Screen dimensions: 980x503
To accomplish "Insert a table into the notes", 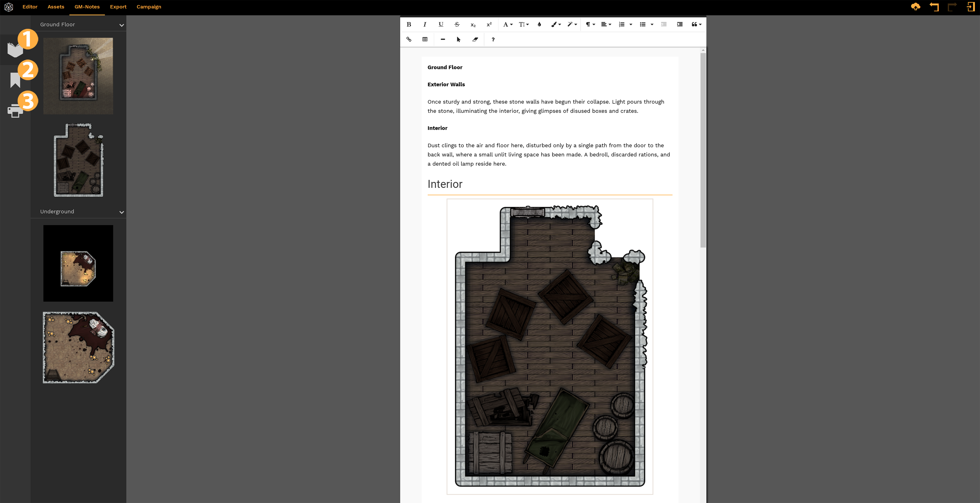I will point(424,39).
